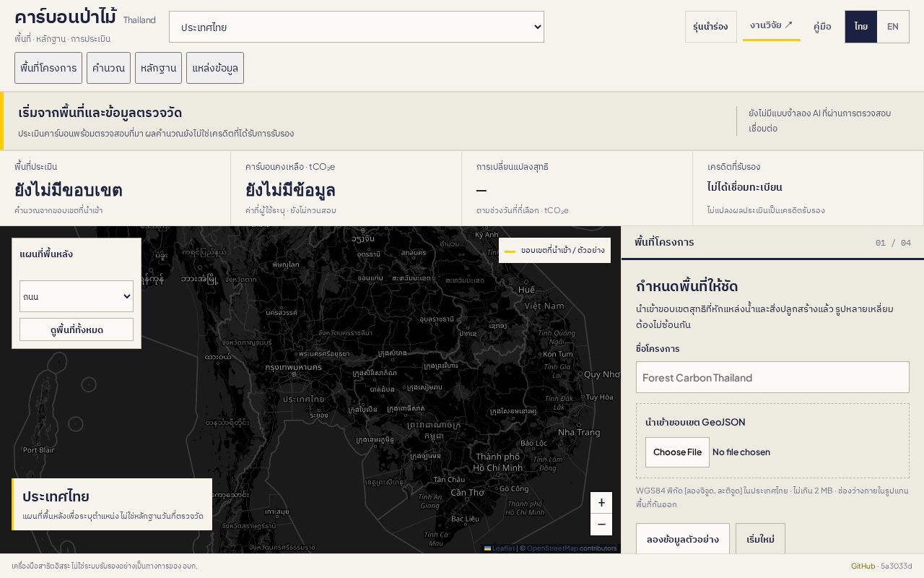This screenshot has width=924, height=578.
Task: Open the GitHub link in footer
Action: click(x=863, y=566)
